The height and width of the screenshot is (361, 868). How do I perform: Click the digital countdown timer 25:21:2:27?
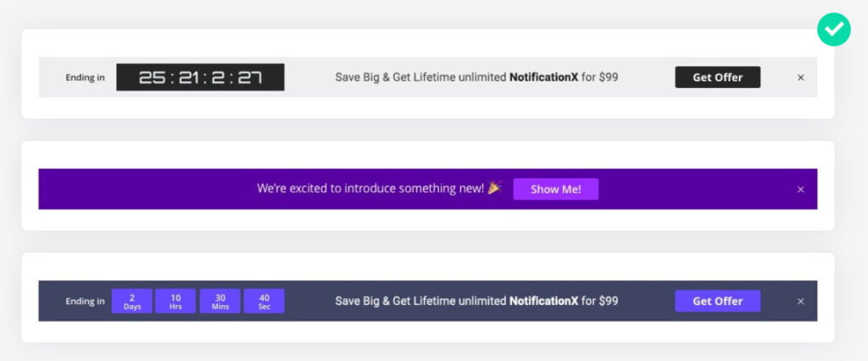pos(200,77)
